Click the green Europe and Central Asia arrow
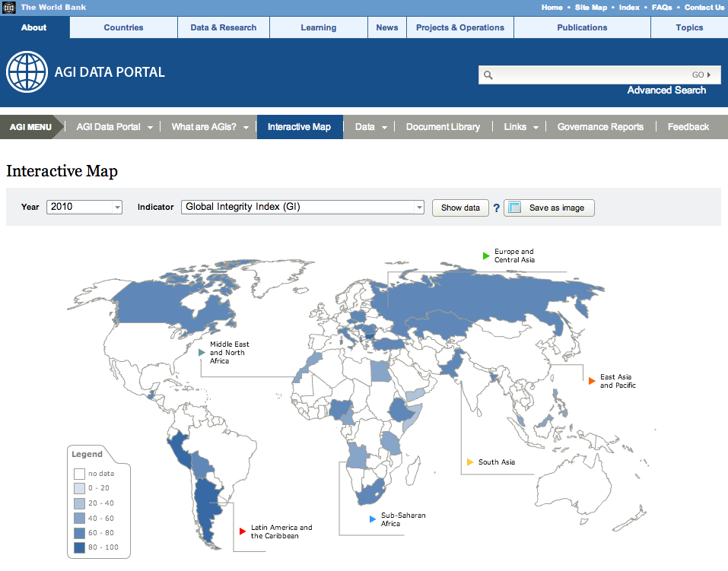Image resolution: width=728 pixels, height=571 pixels. pyautogui.click(x=487, y=255)
